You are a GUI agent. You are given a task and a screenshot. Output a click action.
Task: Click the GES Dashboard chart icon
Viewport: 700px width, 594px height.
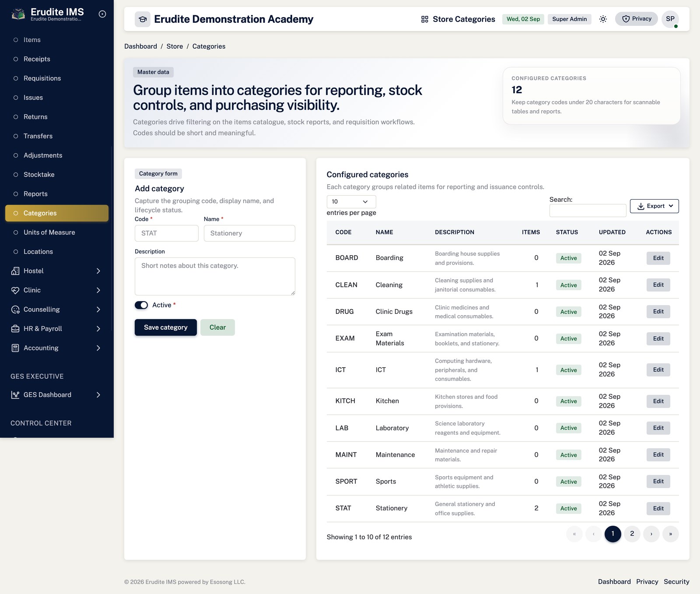pyautogui.click(x=15, y=395)
